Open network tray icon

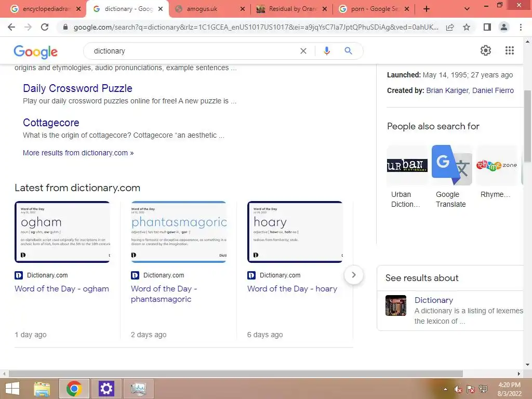coord(483,389)
